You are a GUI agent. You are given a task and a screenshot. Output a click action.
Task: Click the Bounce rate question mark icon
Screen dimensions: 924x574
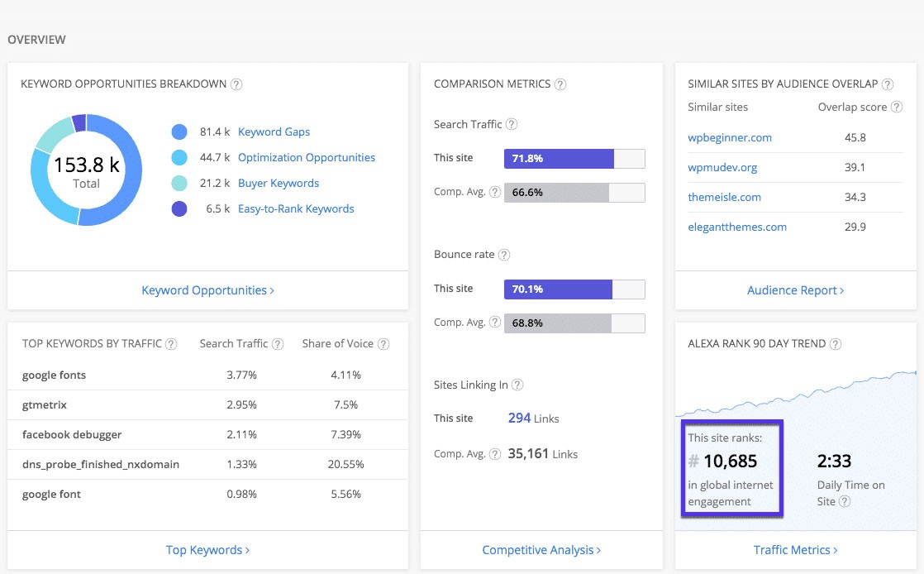pyautogui.click(x=503, y=255)
